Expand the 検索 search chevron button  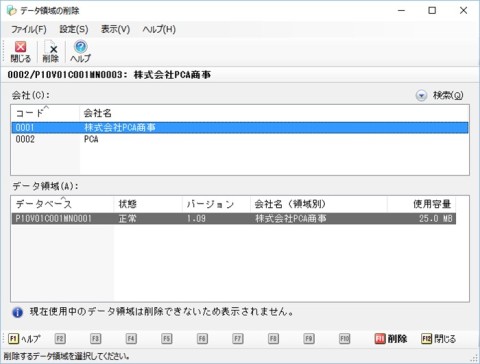421,96
